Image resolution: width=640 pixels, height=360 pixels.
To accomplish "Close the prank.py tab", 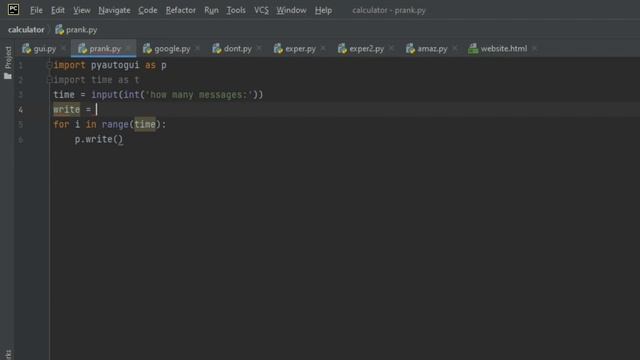I will click(128, 49).
